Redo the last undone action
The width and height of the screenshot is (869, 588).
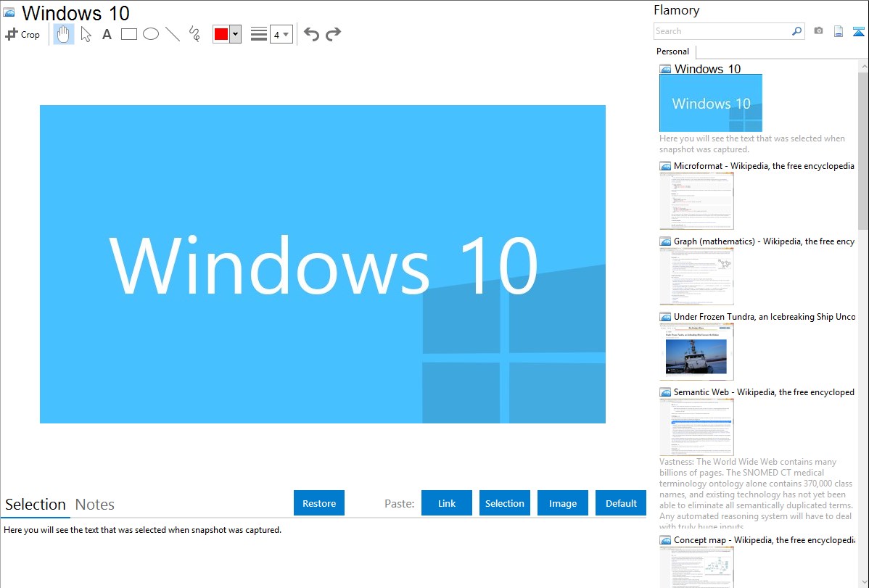coord(333,34)
